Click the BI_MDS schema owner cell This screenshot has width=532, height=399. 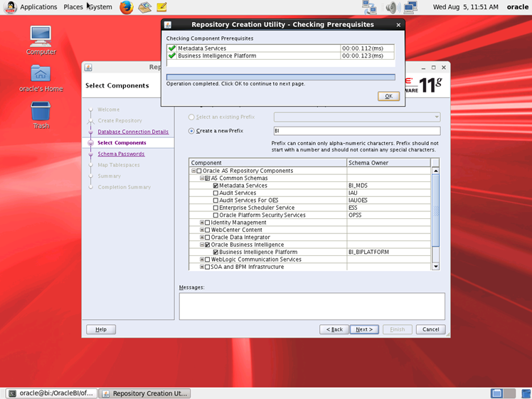[388, 186]
